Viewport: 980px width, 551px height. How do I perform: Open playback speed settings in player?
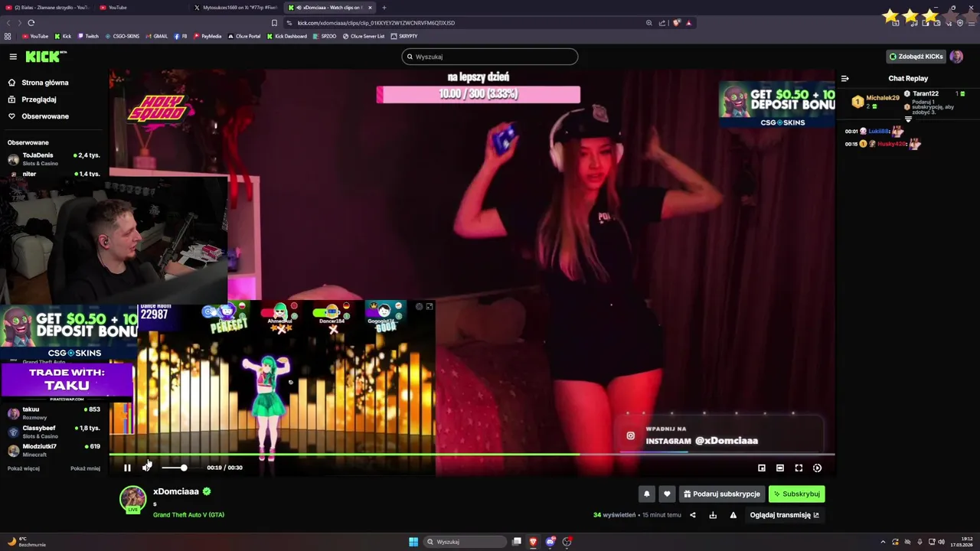coord(817,468)
